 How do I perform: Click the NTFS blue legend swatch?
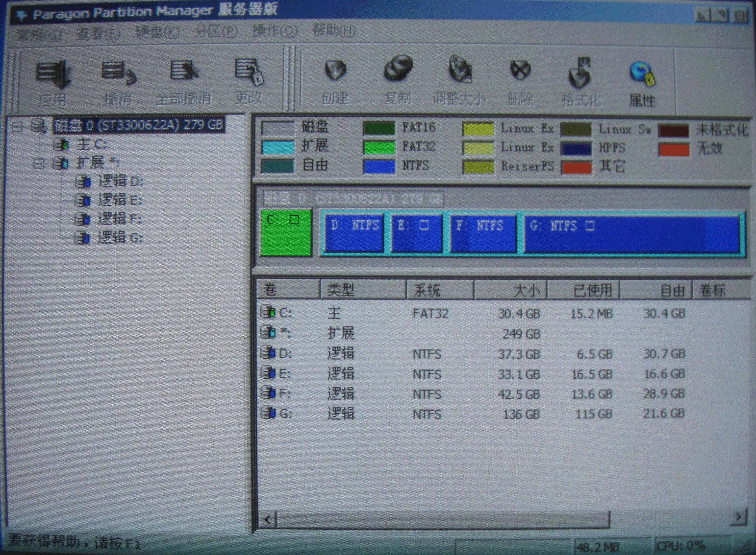click(379, 167)
